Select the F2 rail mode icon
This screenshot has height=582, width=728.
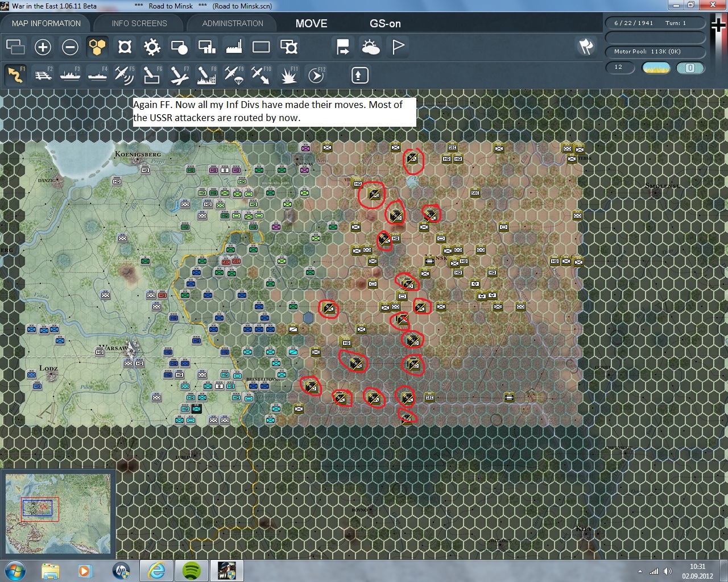click(x=43, y=75)
